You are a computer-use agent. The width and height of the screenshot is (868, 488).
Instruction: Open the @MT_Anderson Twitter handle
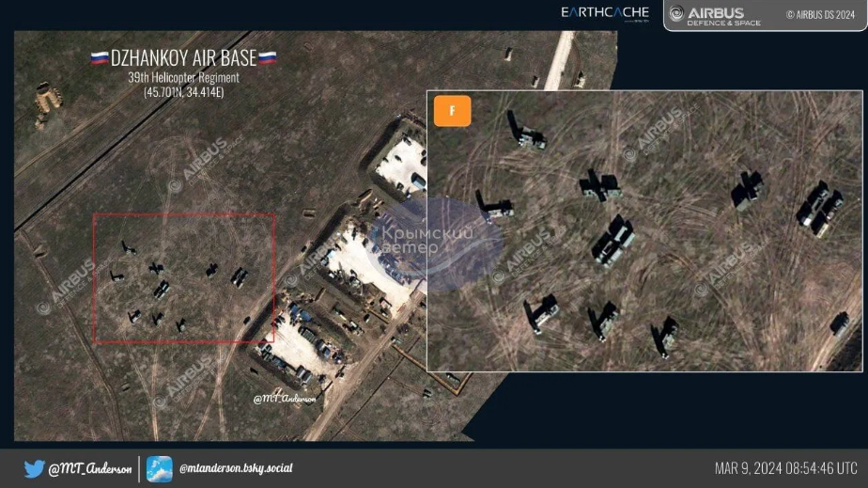pos(89,468)
